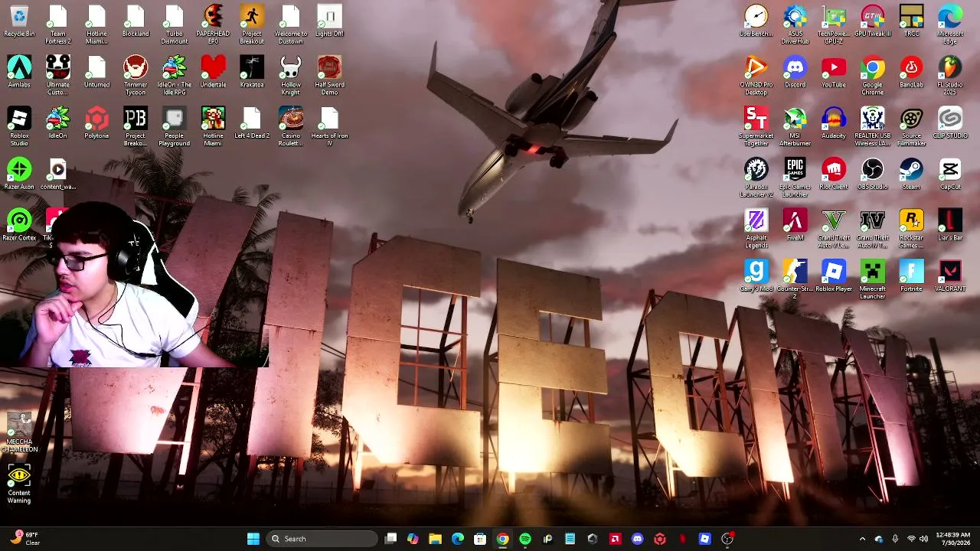Select the Source Filmmaker desktop icon
The image size is (980, 551).
tap(911, 127)
